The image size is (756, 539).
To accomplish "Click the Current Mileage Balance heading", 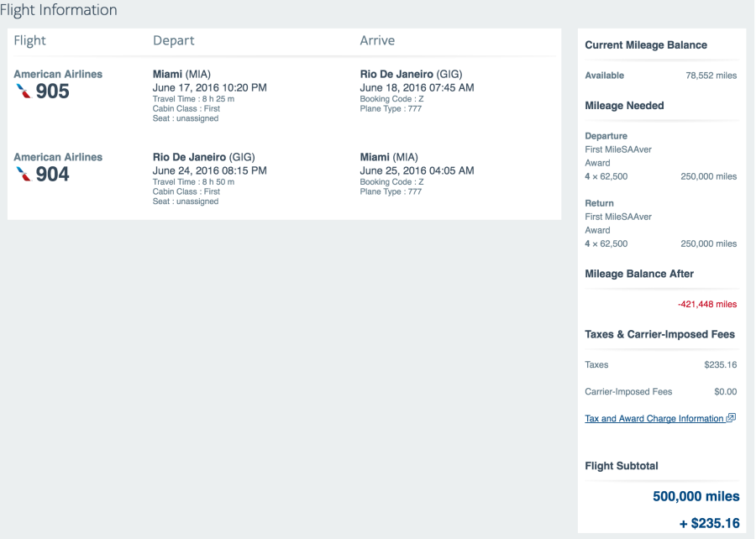I will point(646,45).
